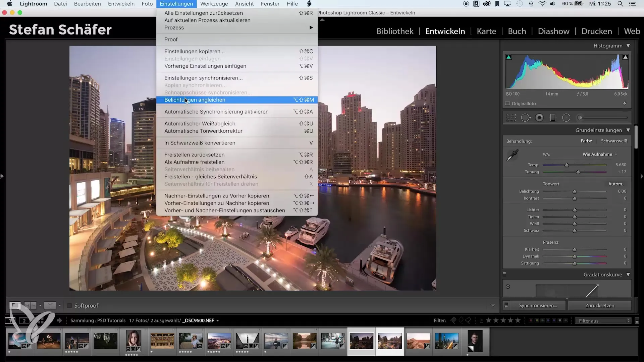
Task: Open volume control in menu bar
Action: point(553,4)
